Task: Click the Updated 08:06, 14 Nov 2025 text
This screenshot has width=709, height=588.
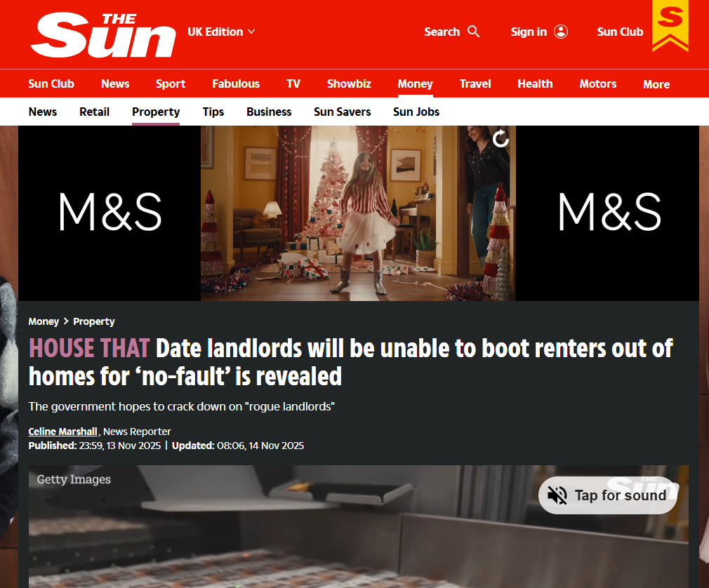Action: pyautogui.click(x=238, y=446)
